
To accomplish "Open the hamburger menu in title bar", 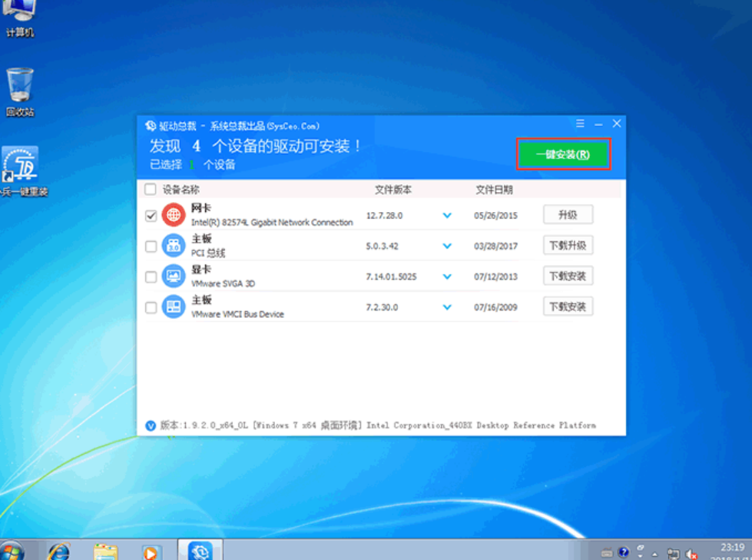I will point(580,124).
